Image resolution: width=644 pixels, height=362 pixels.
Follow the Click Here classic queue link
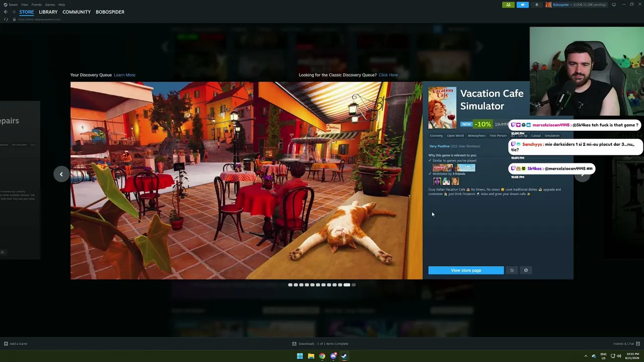[x=388, y=75]
